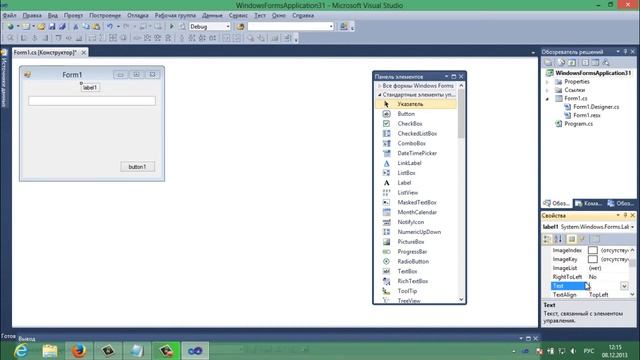This screenshot has height=360, width=640.
Task: Click the Open File folder icon
Action: 41,27
